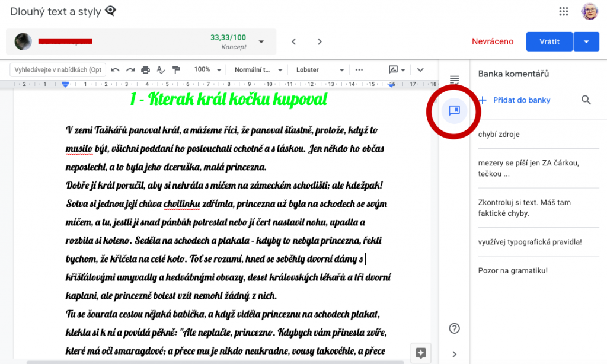This screenshot has height=364, width=607.
Task: Print the document
Action: coord(146,70)
